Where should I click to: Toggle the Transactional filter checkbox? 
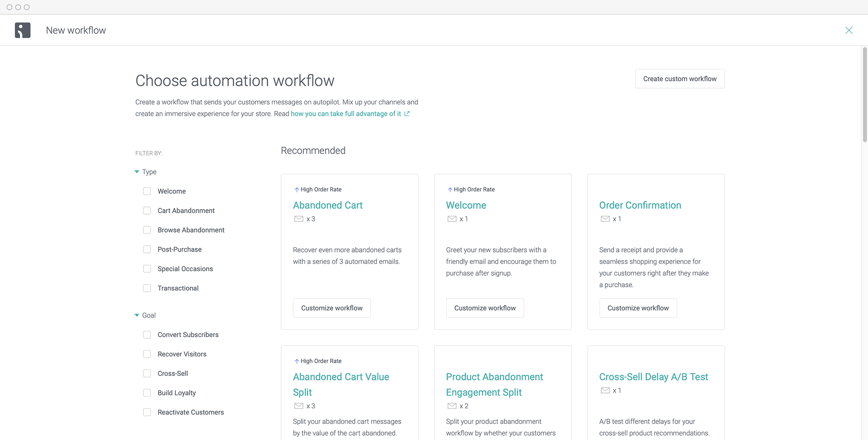point(147,288)
